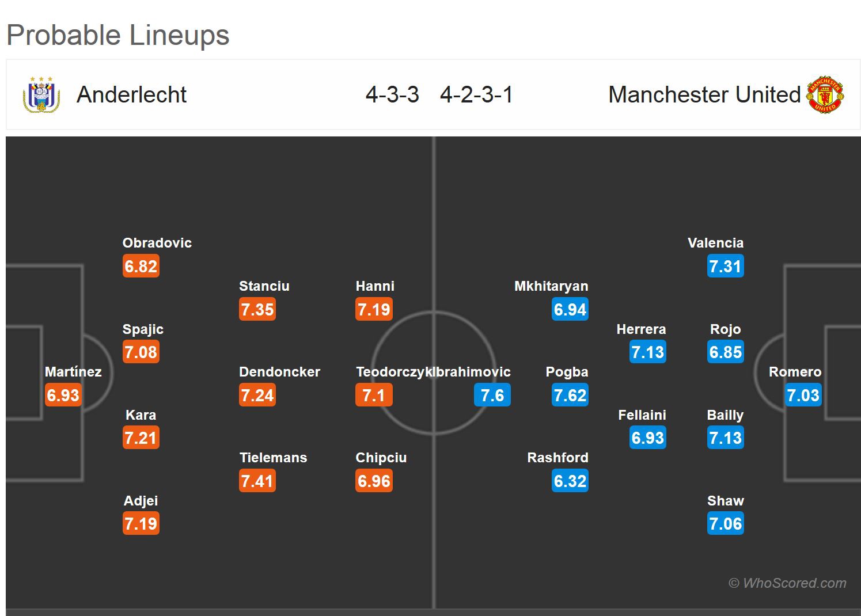This screenshot has width=861, height=616.
Task: Open the Anderlecht team name link
Action: (x=131, y=94)
